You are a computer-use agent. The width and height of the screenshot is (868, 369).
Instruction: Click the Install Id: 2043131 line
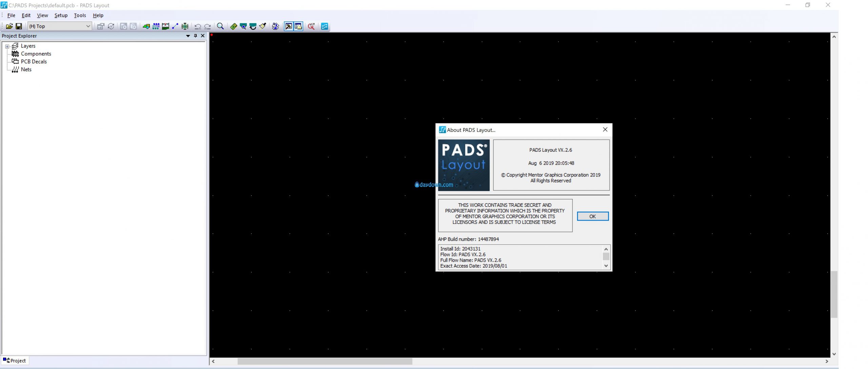(460, 248)
